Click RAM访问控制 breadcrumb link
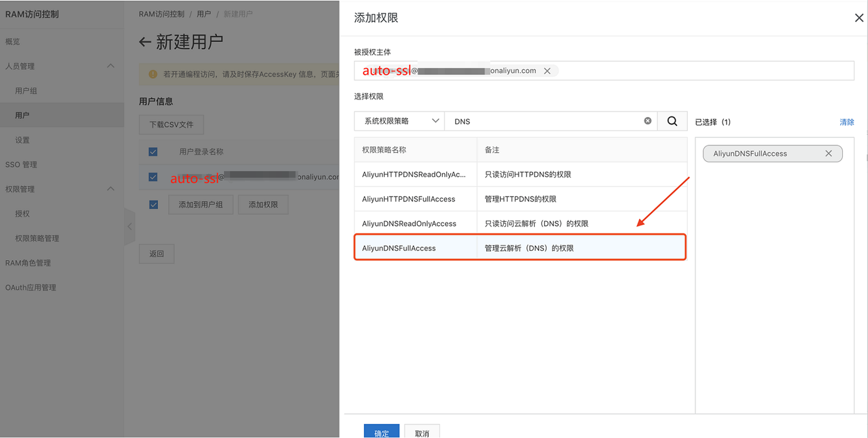The image size is (868, 438). click(x=162, y=14)
